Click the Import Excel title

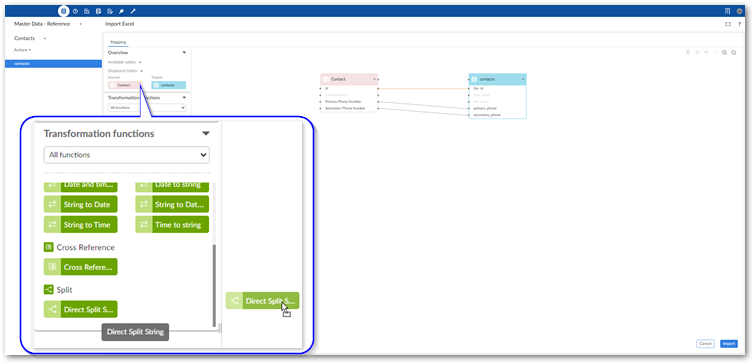point(120,24)
